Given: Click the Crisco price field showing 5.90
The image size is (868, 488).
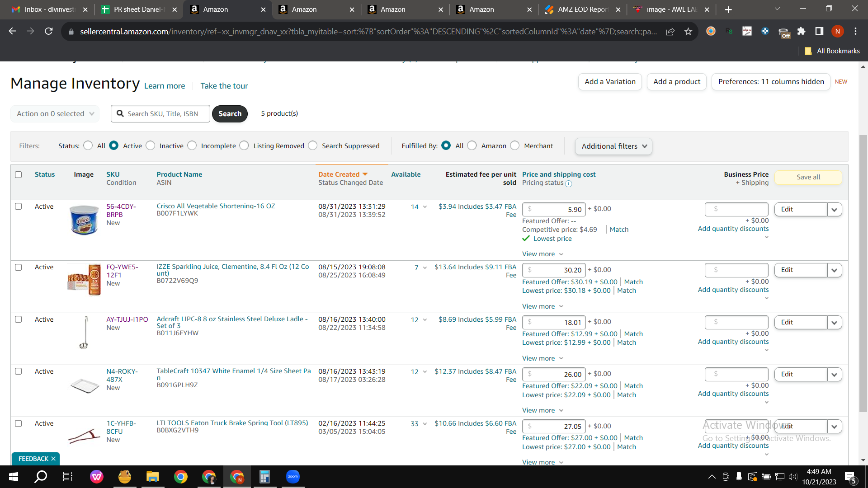Looking at the screenshot, I should pos(554,209).
